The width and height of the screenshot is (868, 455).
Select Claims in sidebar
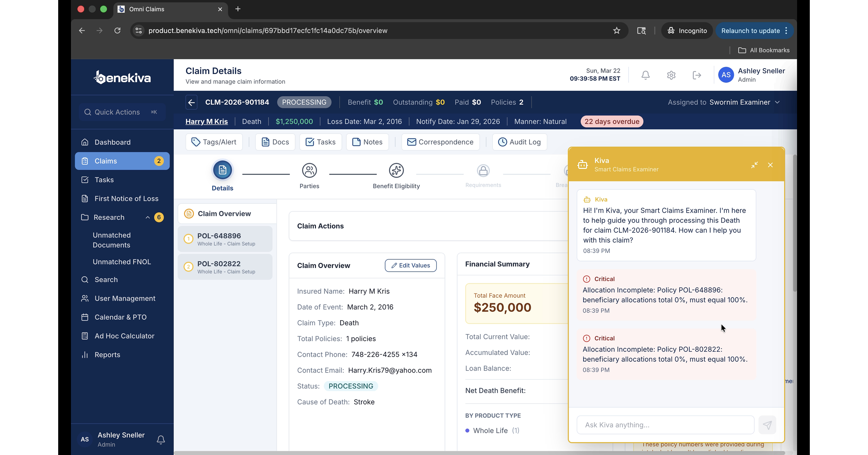click(x=122, y=161)
